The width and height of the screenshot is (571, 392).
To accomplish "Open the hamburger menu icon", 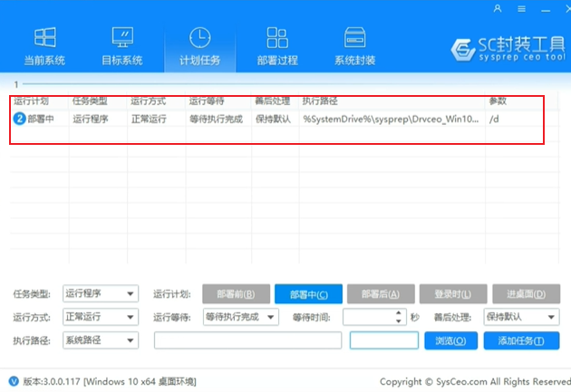I will [x=521, y=9].
